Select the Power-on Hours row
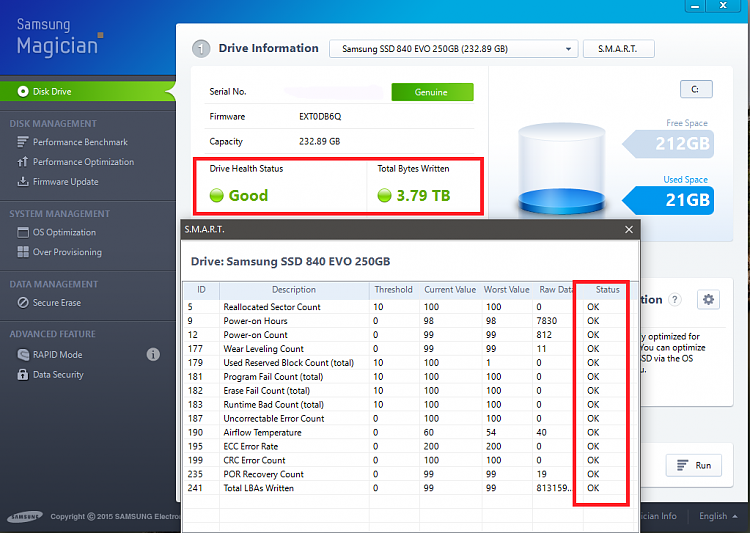Viewport: 750px width, 533px height. coord(410,321)
